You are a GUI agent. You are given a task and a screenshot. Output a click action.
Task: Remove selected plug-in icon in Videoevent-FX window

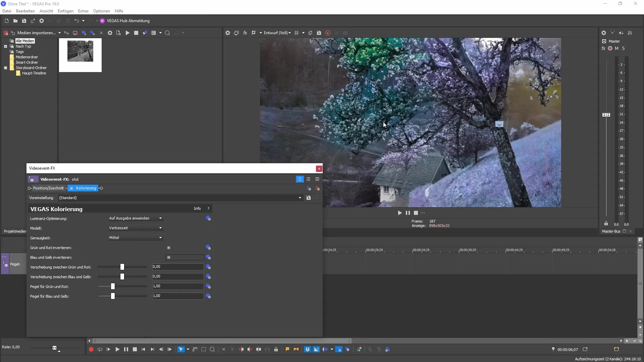click(x=317, y=188)
